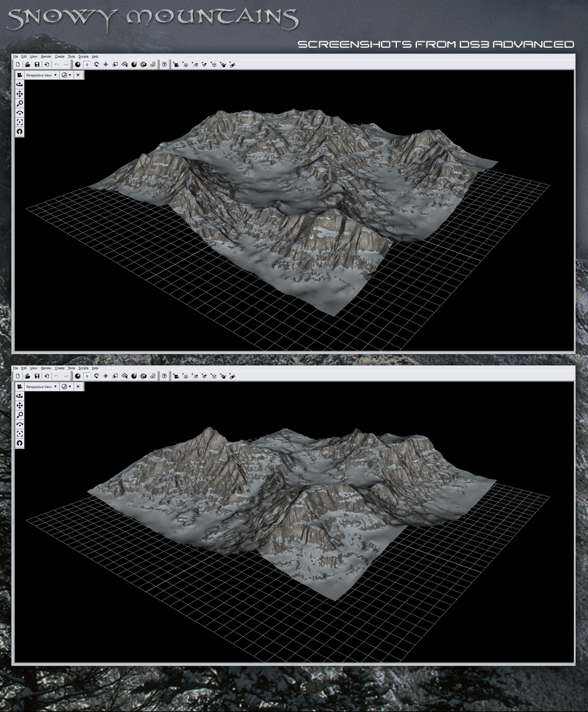Click New file icon in upper window

pyautogui.click(x=18, y=64)
